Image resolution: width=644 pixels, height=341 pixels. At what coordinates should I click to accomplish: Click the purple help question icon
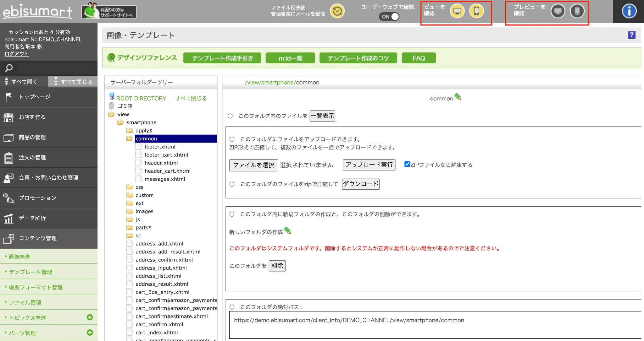(631, 35)
